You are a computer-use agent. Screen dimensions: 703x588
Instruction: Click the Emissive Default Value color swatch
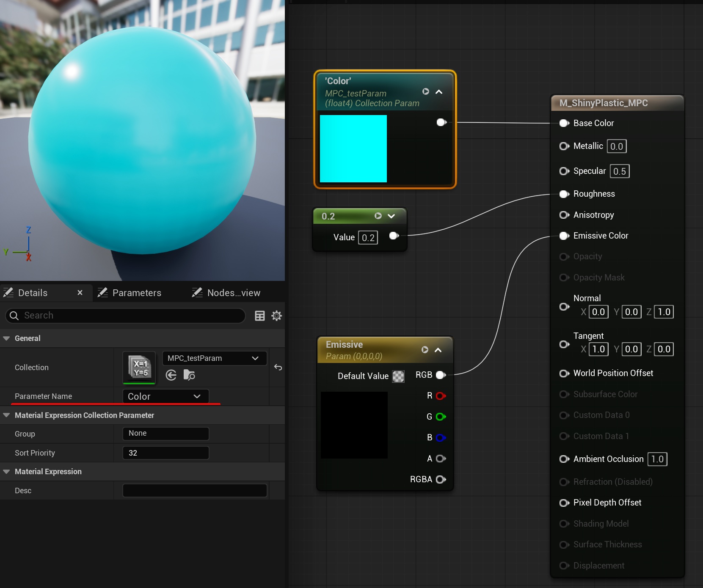(x=398, y=376)
